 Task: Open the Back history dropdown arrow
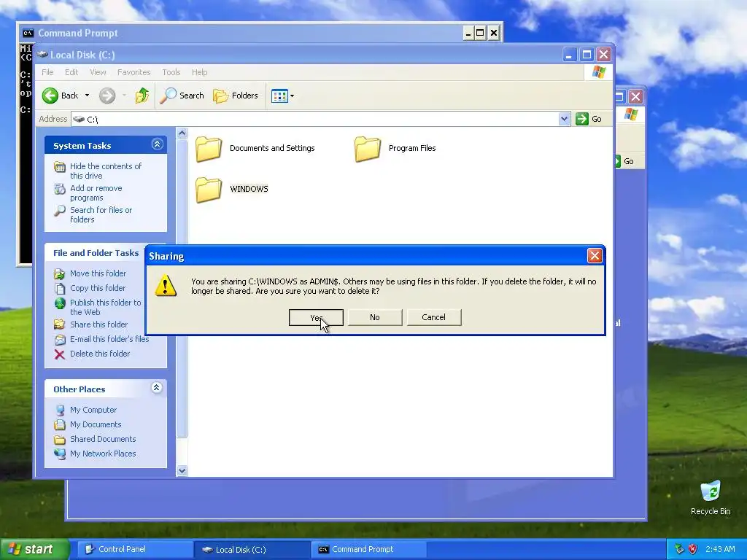88,96
